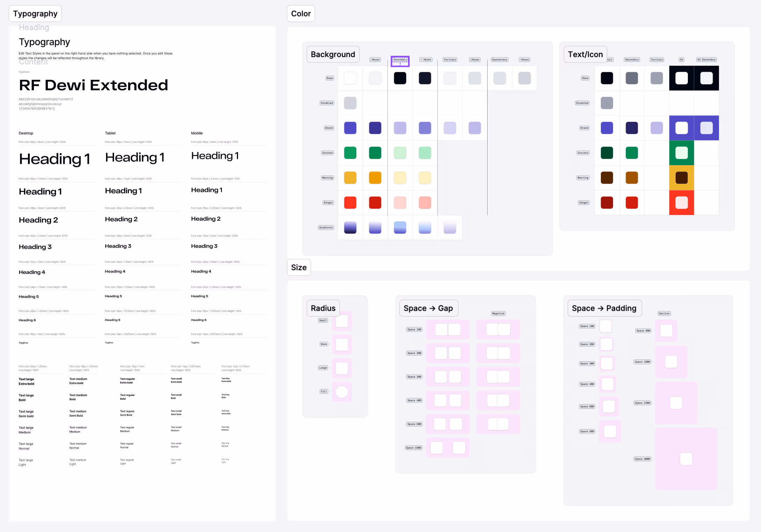Viewport: 761px width, 532px height.
Task: Click gray Disabled swatch in Text/Icon panel
Action: click(607, 103)
